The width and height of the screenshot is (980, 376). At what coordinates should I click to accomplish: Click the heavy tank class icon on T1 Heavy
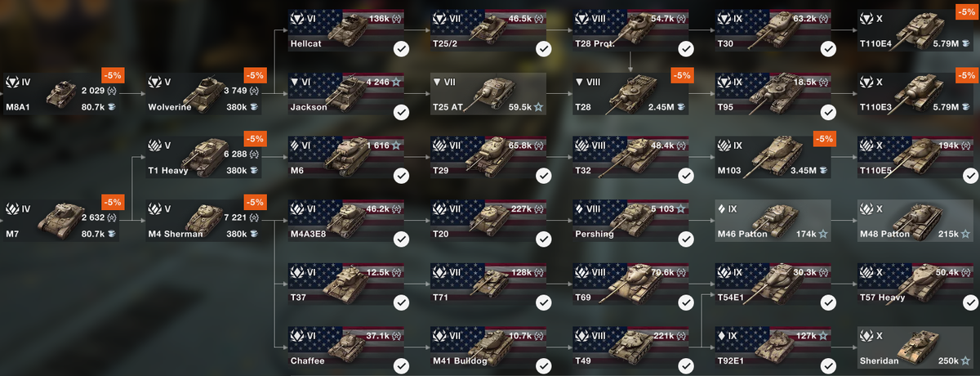pos(154,145)
